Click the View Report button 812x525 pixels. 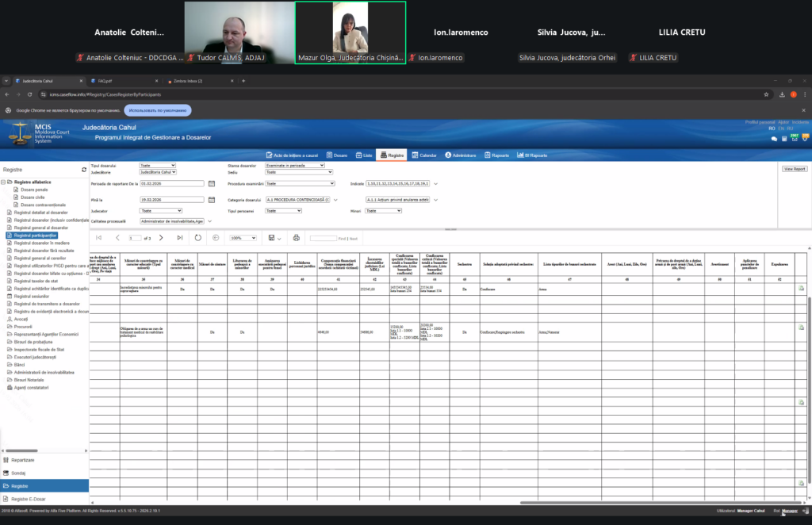(794, 169)
